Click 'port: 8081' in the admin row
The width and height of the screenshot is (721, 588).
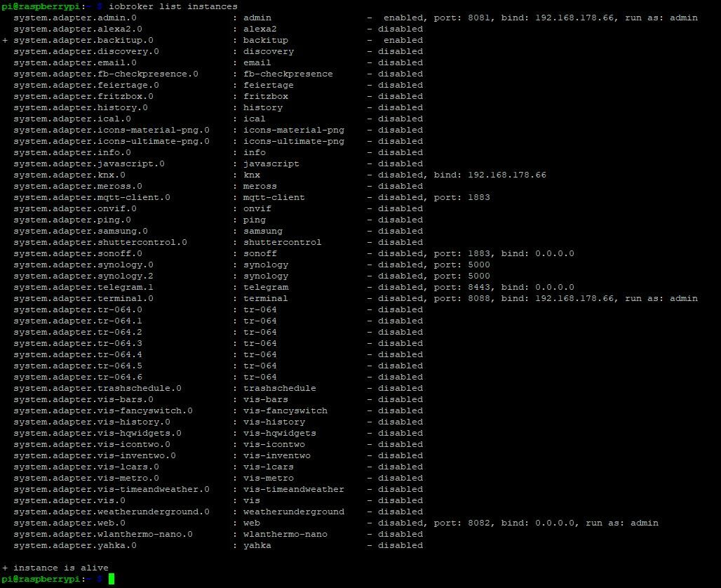click(x=461, y=18)
